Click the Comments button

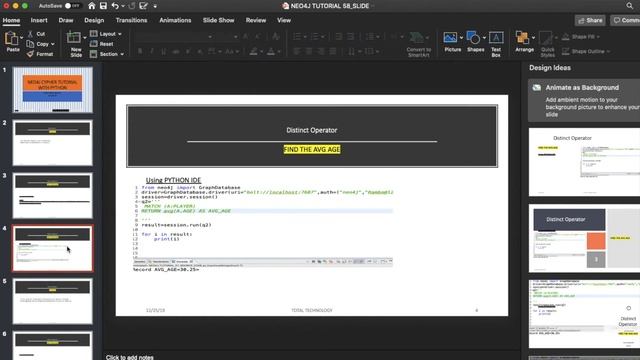[x=625, y=20]
